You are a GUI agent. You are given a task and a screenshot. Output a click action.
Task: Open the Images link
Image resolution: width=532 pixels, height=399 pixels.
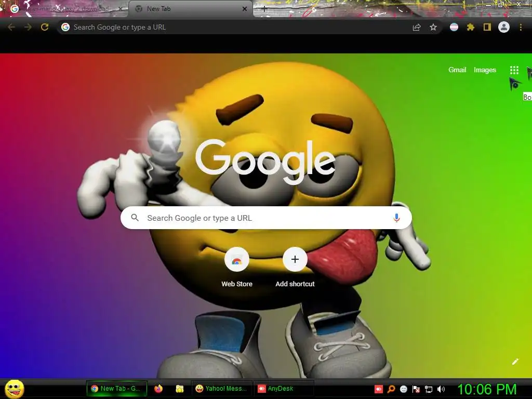[485, 70]
